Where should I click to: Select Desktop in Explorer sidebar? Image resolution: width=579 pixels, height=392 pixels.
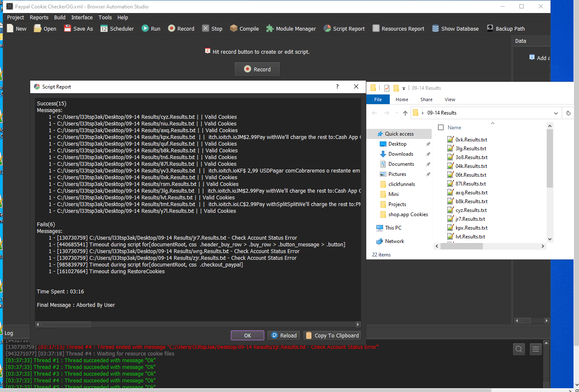(x=397, y=144)
